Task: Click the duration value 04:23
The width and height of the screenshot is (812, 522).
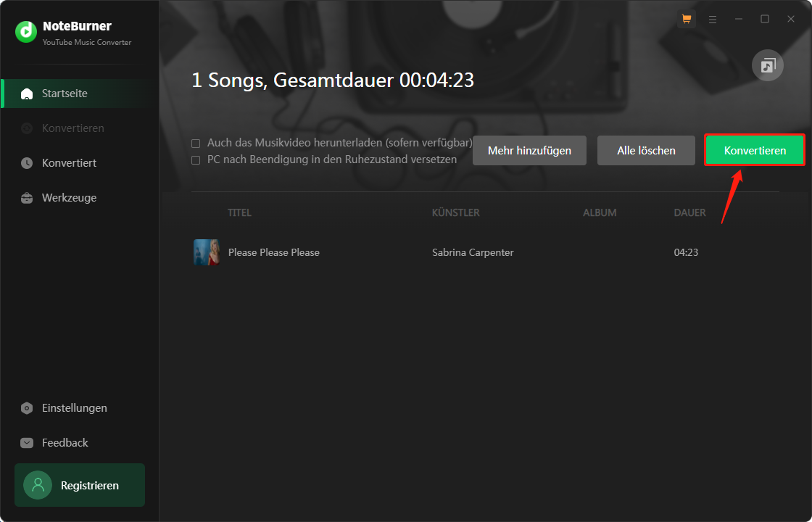Action: [686, 253]
